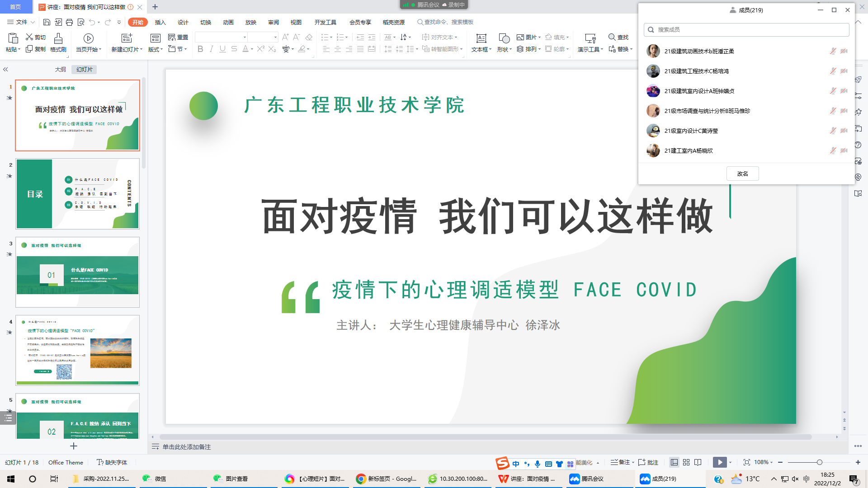Click the Find (查找) magnifier icon
This screenshot has height=488, width=868.
[x=612, y=37]
